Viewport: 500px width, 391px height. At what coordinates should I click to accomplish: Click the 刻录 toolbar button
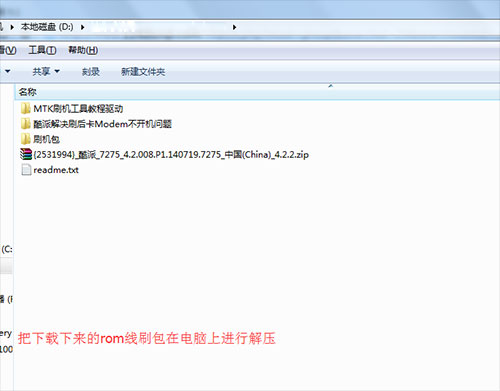point(91,72)
